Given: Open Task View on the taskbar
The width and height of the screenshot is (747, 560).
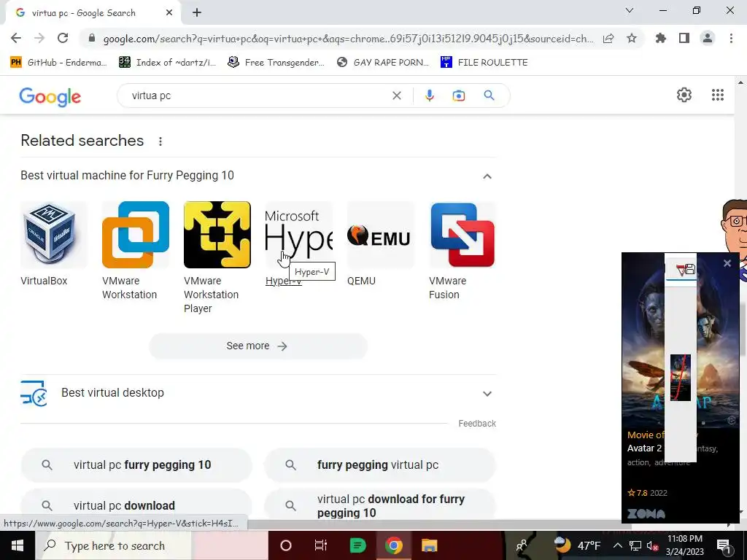Looking at the screenshot, I should [x=321, y=545].
